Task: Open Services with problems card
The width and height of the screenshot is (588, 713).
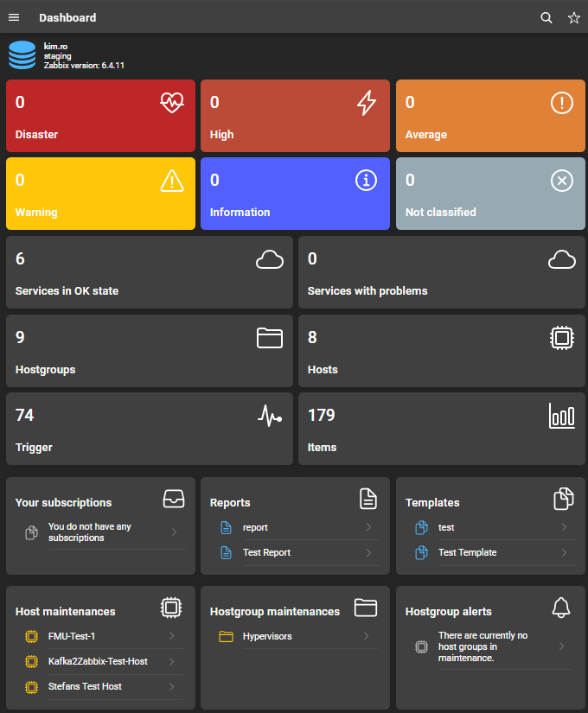Action: click(x=442, y=272)
